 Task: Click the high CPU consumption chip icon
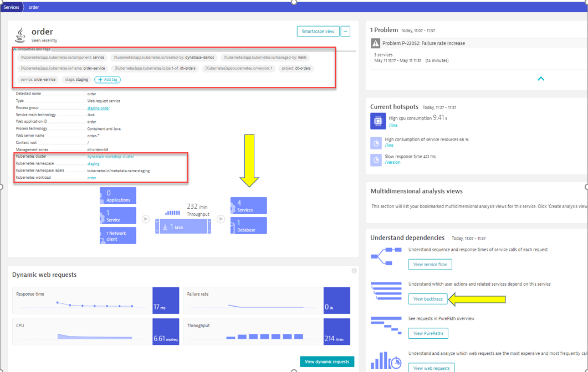pyautogui.click(x=378, y=121)
